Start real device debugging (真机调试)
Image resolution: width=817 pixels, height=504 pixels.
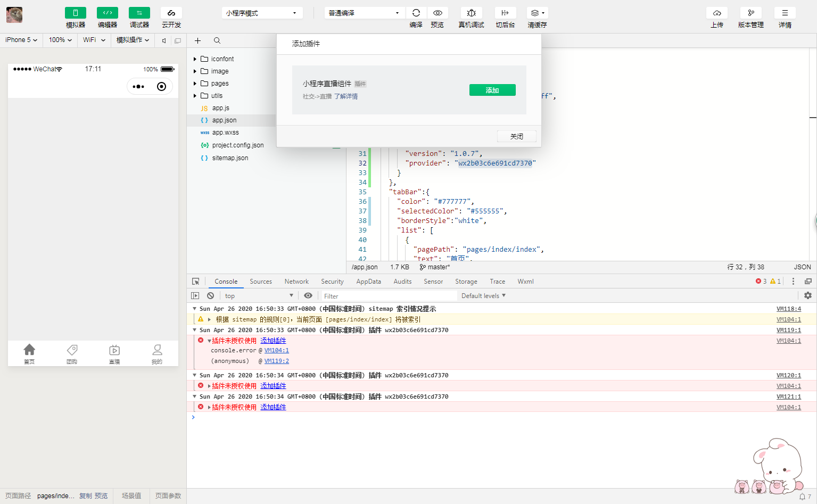click(x=472, y=13)
